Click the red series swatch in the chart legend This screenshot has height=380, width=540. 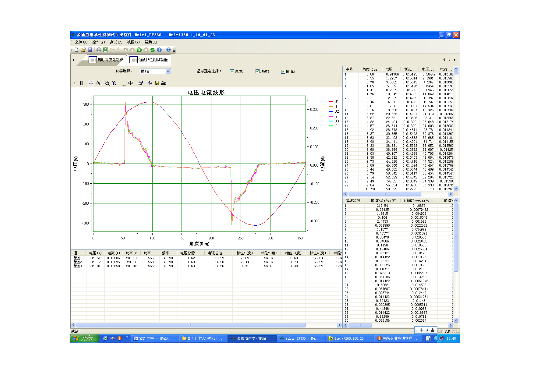pyautogui.click(x=331, y=102)
